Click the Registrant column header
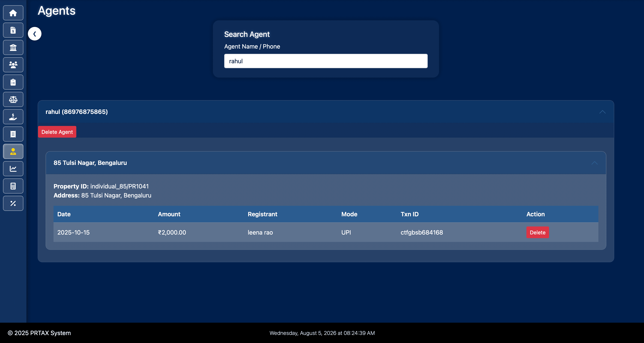 coord(262,214)
